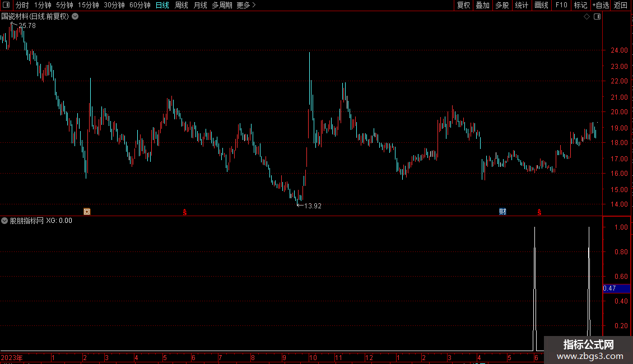
Task: Click the 14.00 price axis label
Action: pyautogui.click(x=619, y=204)
